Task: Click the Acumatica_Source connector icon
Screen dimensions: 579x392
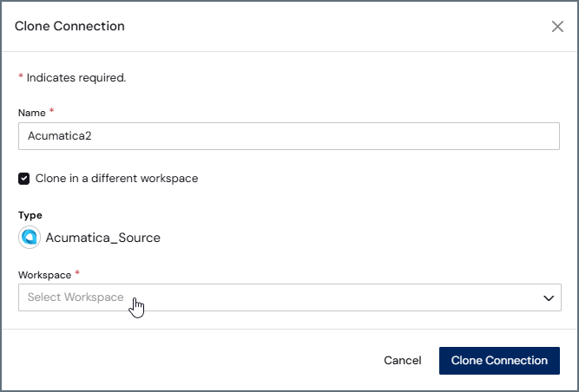Action: click(x=30, y=238)
